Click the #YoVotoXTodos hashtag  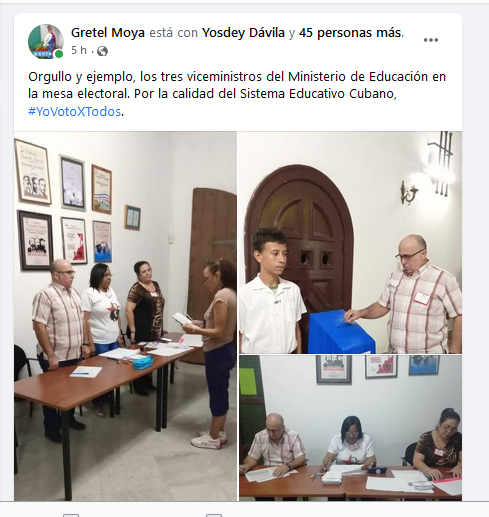pyautogui.click(x=74, y=111)
